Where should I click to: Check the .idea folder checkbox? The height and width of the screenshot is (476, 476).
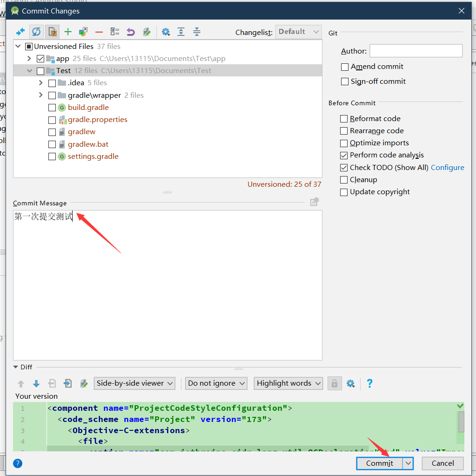[52, 83]
